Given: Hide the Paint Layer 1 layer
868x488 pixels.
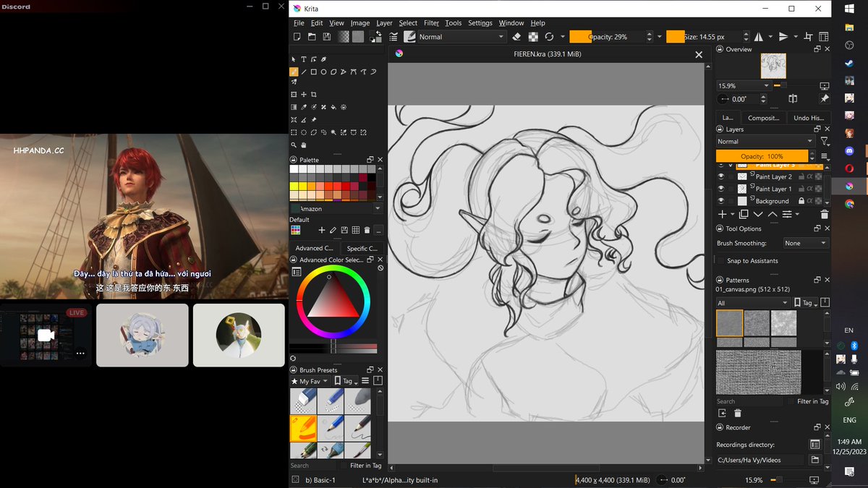Looking at the screenshot, I should pos(721,189).
